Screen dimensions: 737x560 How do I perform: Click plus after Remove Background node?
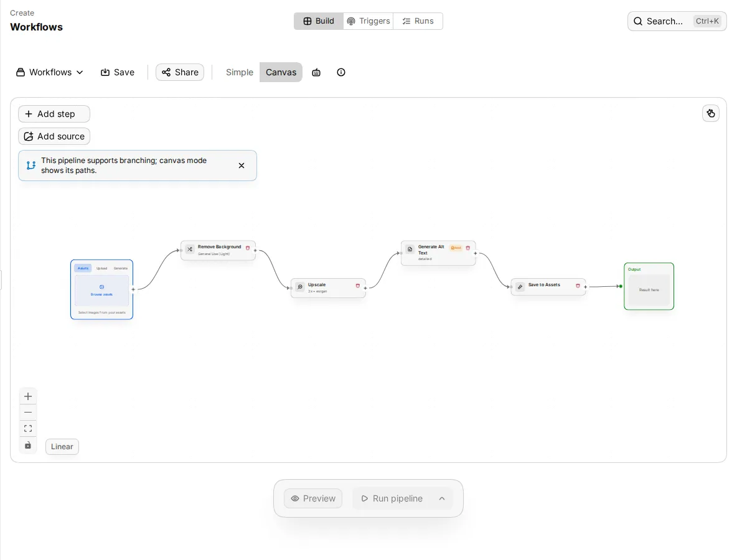255,250
